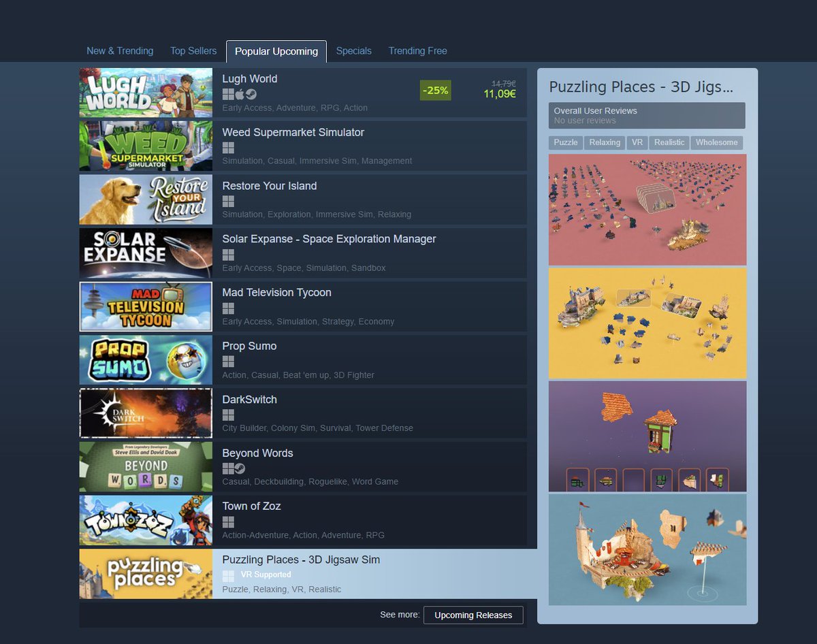Viewport: 817px width, 644px height.
Task: Select the Apple icon next to Lugh World
Action: 240,94
